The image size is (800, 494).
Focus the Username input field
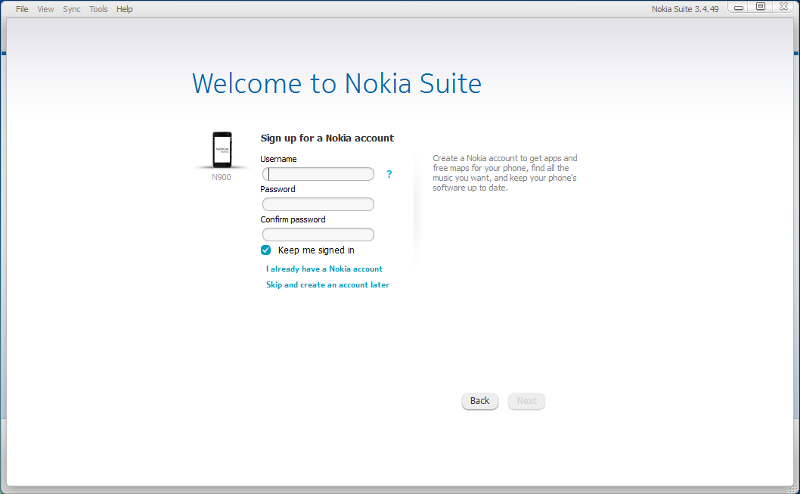point(318,174)
